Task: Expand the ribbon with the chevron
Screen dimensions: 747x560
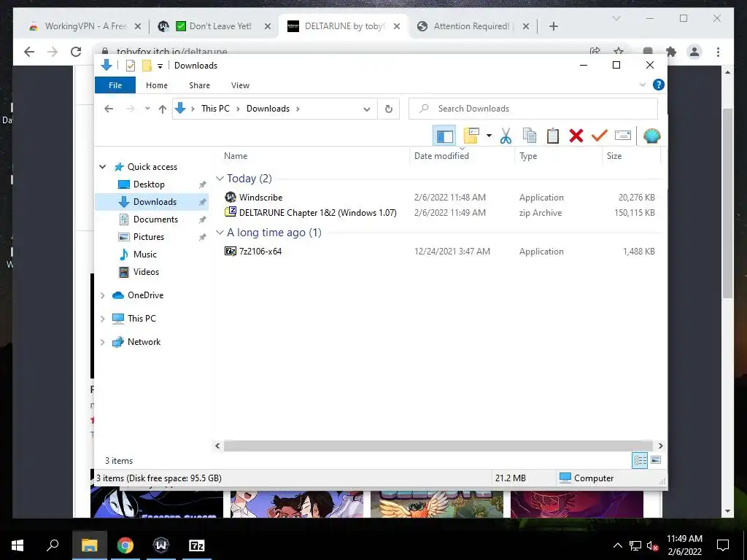Action: point(642,85)
